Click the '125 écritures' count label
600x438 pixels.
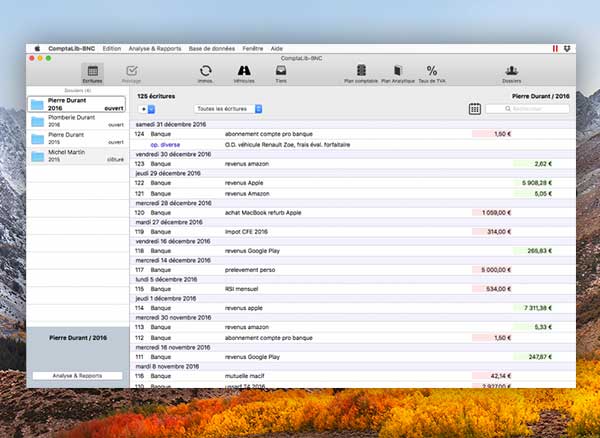[x=156, y=96]
